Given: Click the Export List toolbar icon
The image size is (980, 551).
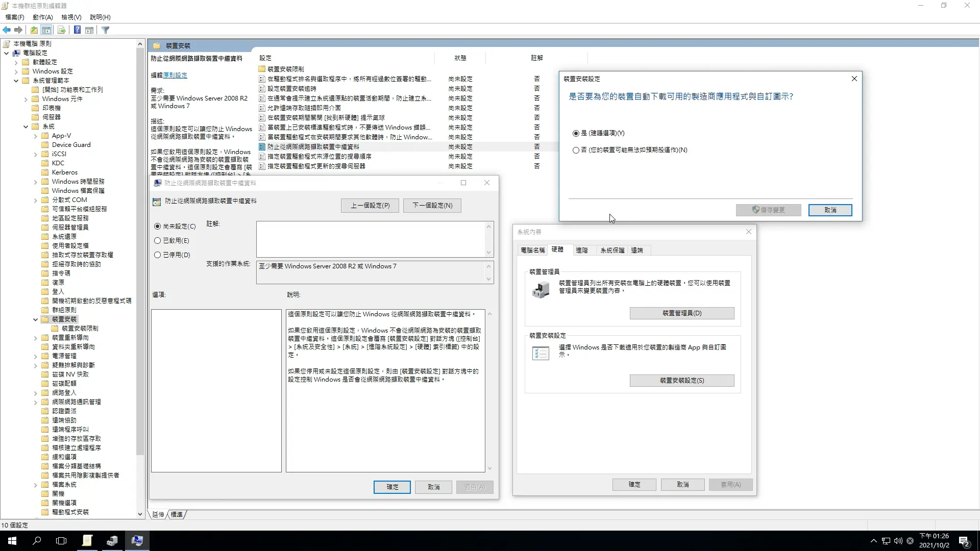Looking at the screenshot, I should pos(61,30).
